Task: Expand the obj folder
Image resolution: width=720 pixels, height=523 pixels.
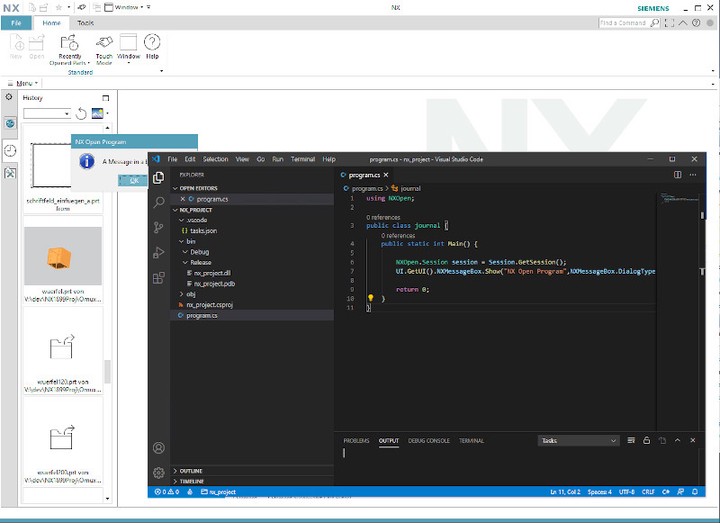Action: click(x=189, y=294)
